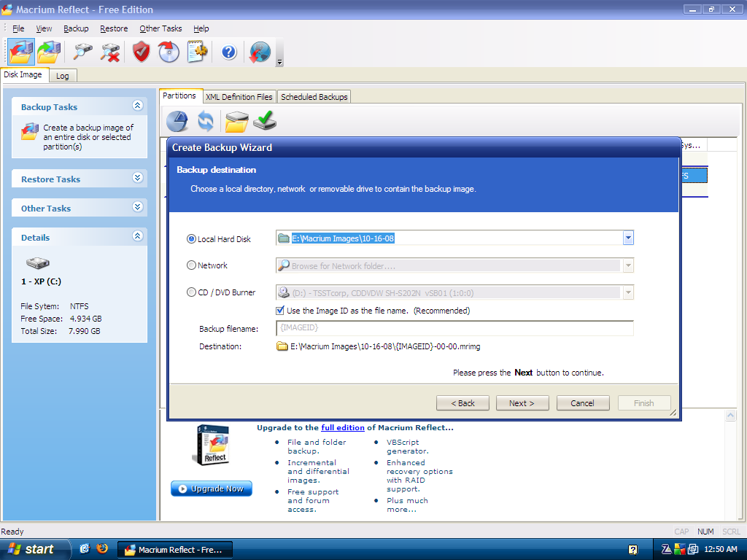This screenshot has height=560, width=747.
Task: Open the File menu
Action: pos(18,28)
